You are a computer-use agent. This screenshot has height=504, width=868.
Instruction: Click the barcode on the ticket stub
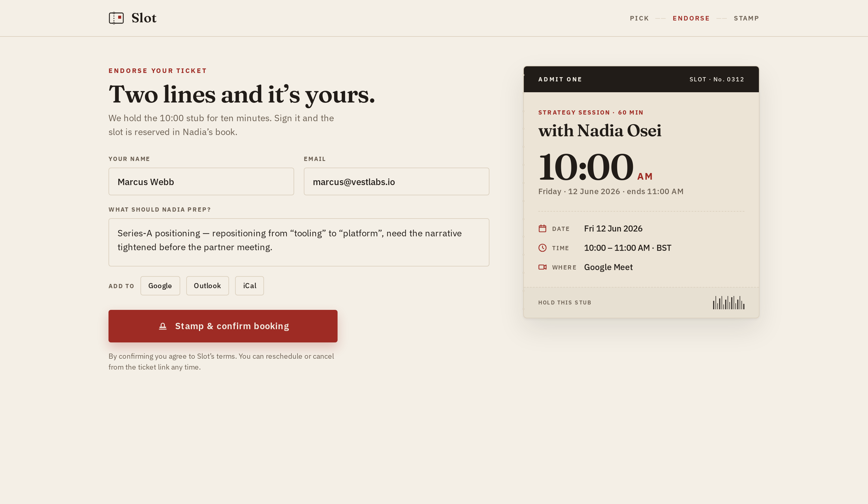(728, 302)
